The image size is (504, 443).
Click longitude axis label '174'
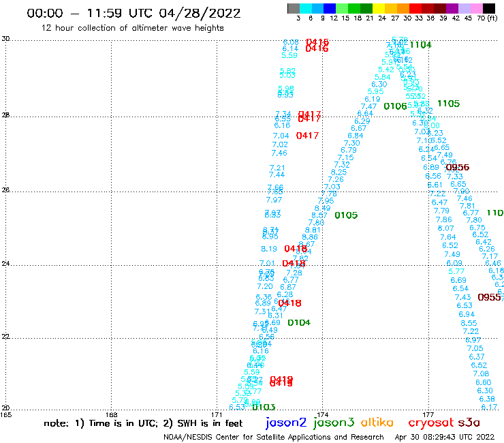(x=323, y=415)
